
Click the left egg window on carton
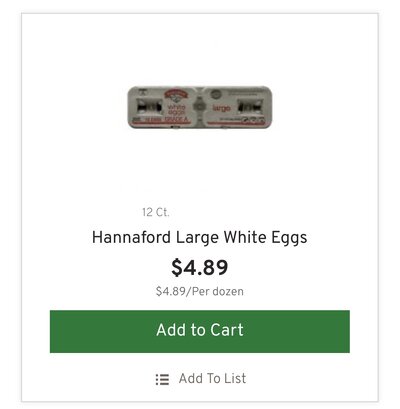pyautogui.click(x=149, y=107)
